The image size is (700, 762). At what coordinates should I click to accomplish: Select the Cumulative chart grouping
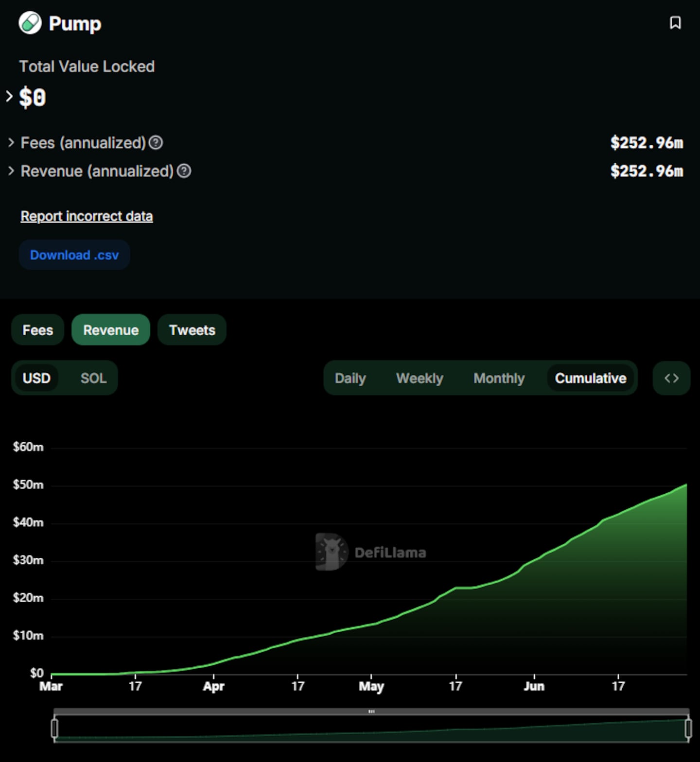pos(591,378)
